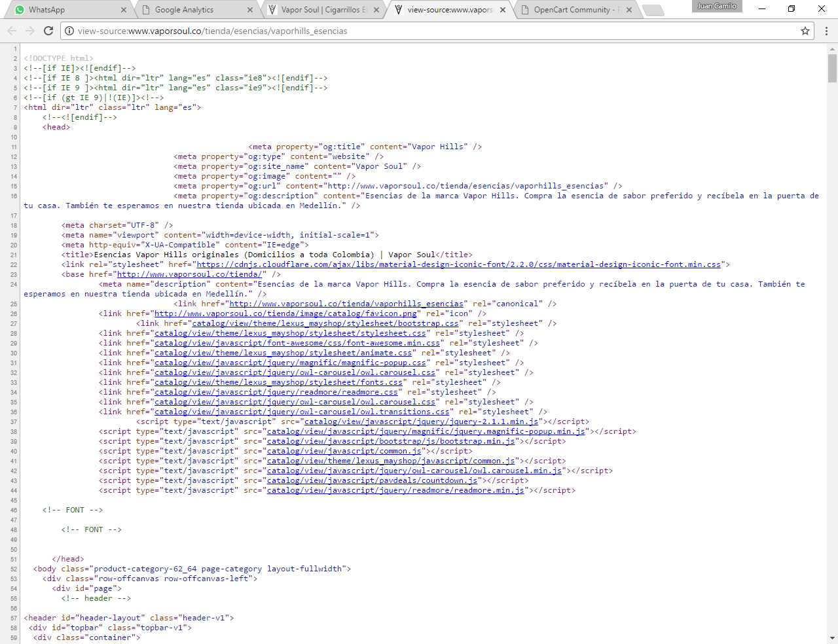Restore down the Chrome window

(792, 9)
